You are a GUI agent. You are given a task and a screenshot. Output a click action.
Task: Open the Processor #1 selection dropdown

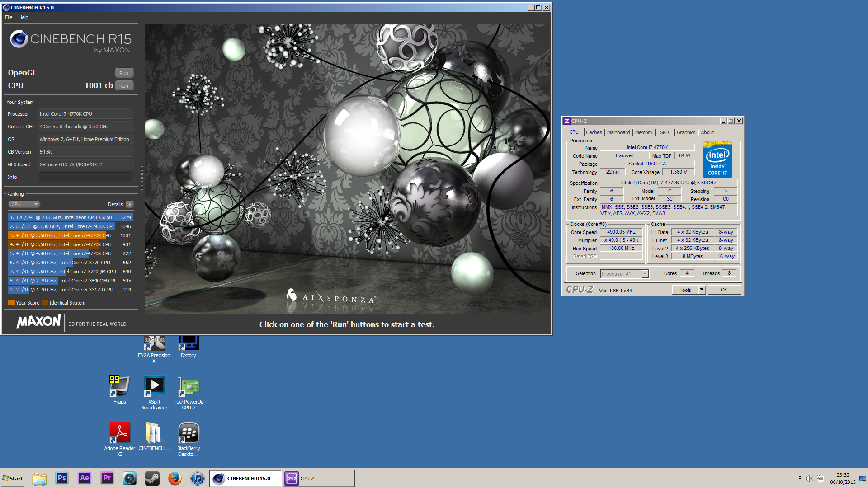(x=624, y=273)
